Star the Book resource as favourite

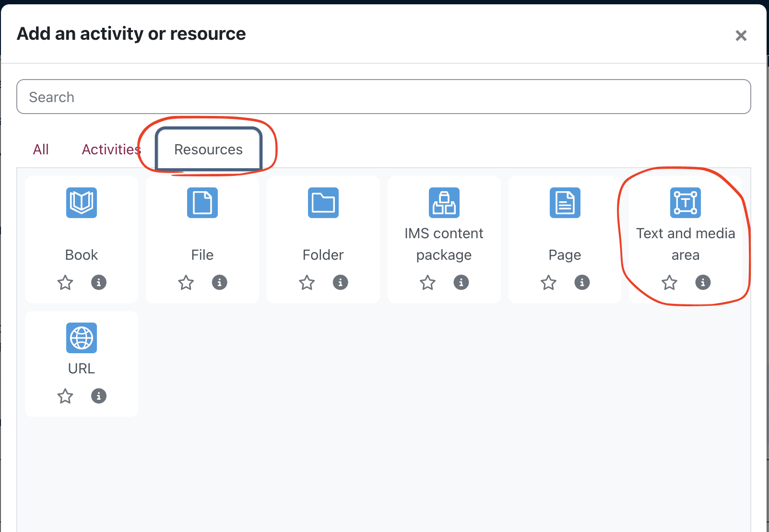[x=65, y=283]
